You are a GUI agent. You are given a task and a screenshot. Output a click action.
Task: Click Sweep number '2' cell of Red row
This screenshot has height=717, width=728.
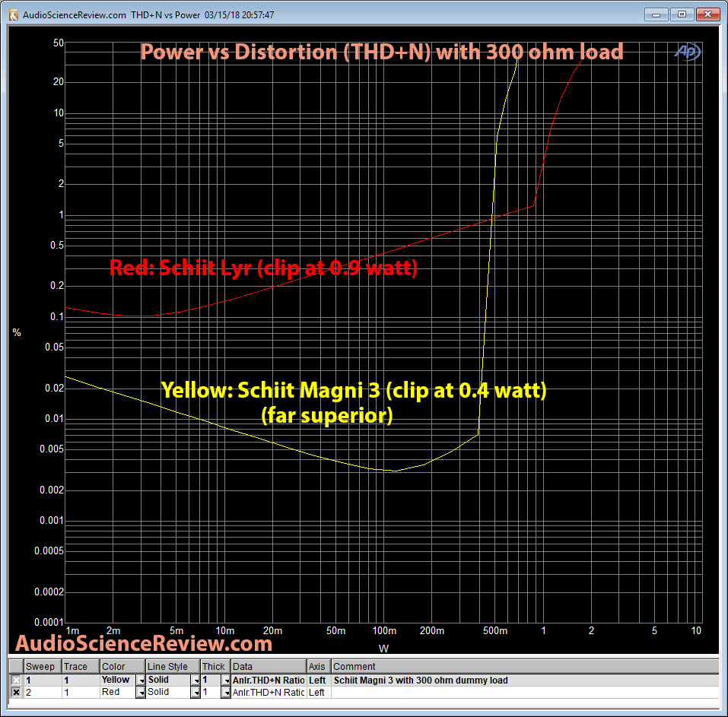[43, 693]
